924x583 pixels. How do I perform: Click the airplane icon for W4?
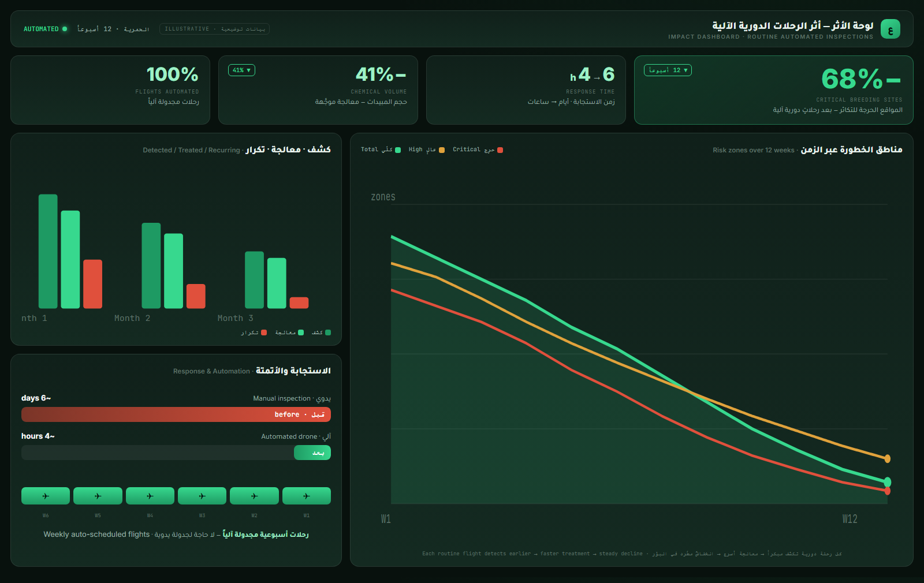click(x=150, y=496)
